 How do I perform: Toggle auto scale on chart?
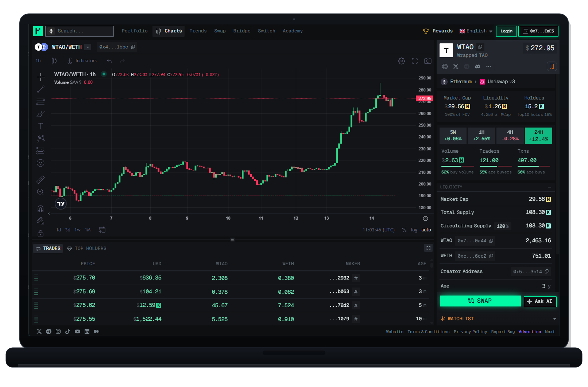[x=426, y=230]
